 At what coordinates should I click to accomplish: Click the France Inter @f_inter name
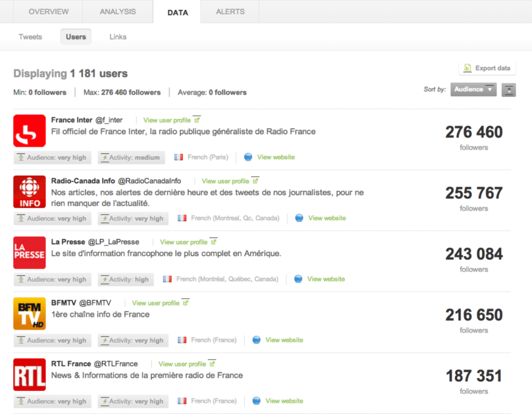87,120
